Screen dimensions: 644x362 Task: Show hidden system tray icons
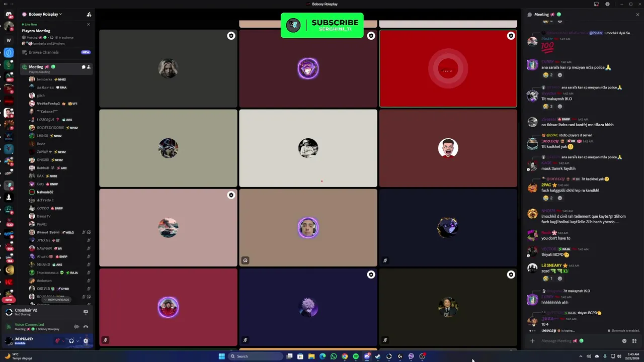(x=581, y=356)
